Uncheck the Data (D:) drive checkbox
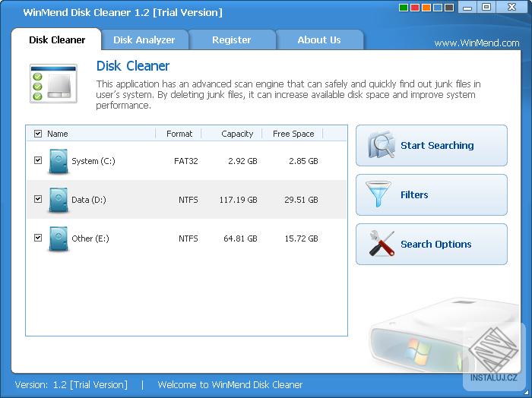Viewport: 532px width, 398px height. pyautogui.click(x=38, y=199)
